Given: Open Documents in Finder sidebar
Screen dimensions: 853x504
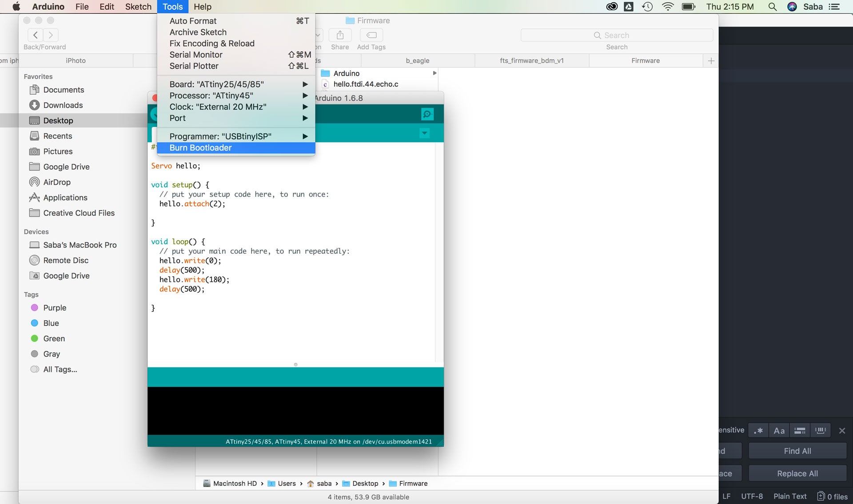Looking at the screenshot, I should 64,90.
